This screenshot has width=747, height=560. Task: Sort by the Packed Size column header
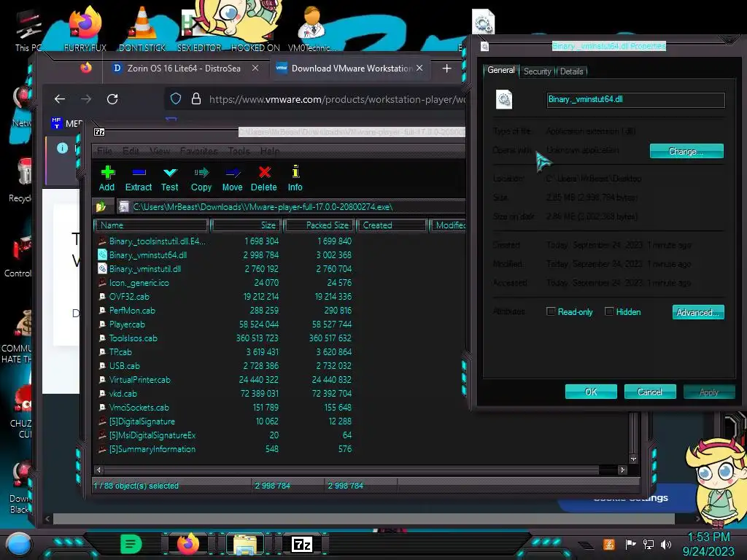(x=320, y=225)
